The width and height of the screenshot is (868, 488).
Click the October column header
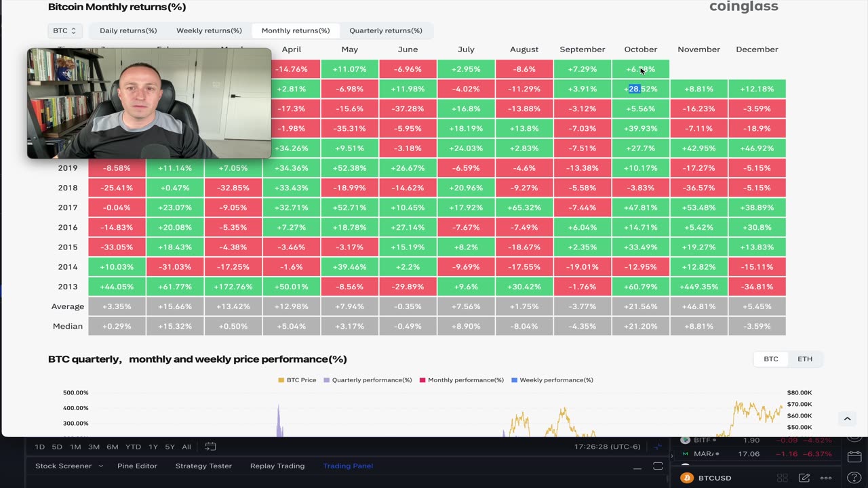(641, 49)
